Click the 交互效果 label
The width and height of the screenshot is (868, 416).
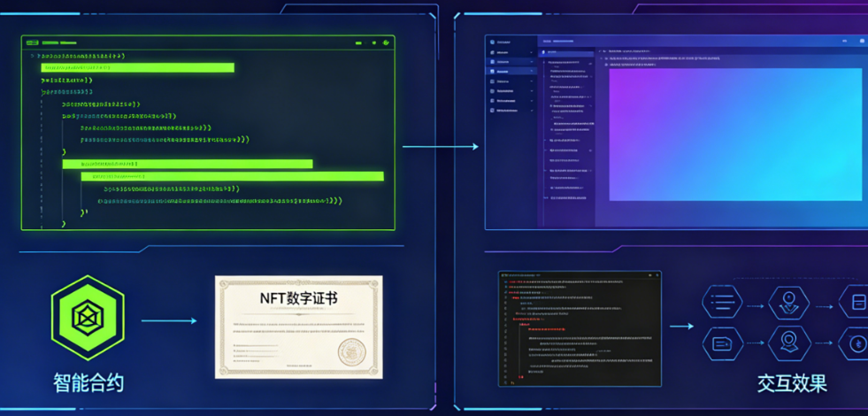pyautogui.click(x=792, y=383)
